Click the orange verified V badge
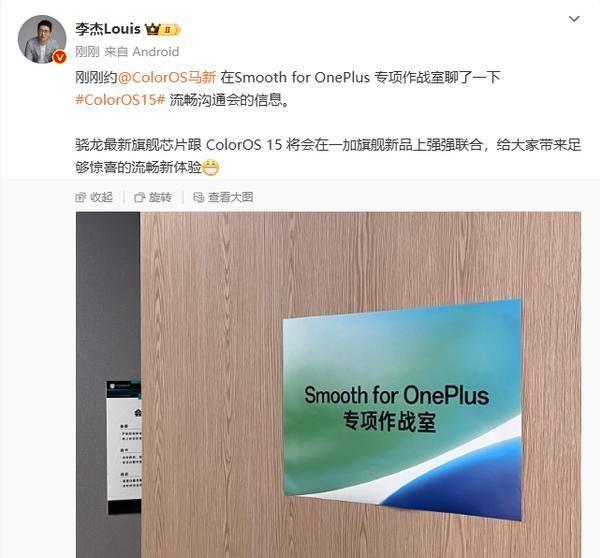 point(59,57)
